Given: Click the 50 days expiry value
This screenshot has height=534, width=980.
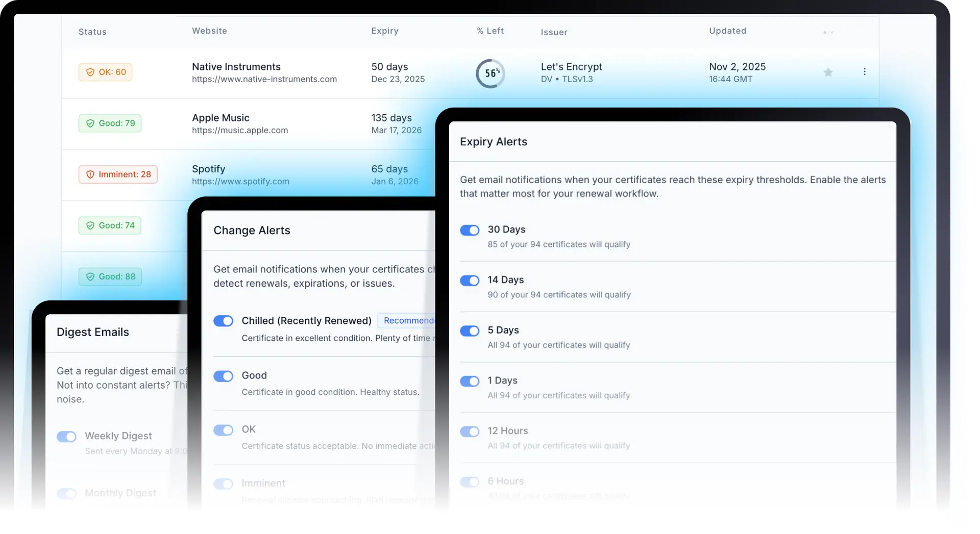Looking at the screenshot, I should pos(389,67).
